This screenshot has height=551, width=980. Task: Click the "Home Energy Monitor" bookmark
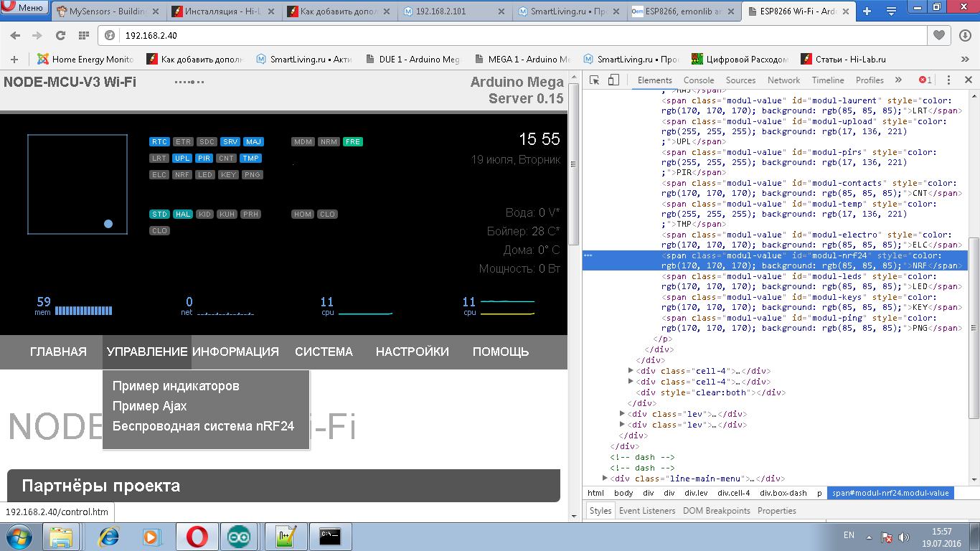coord(86,60)
